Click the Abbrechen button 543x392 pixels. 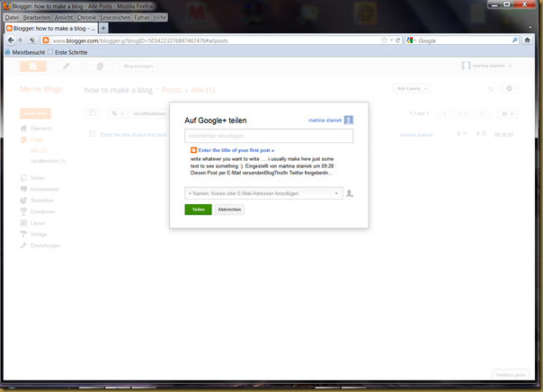[x=229, y=209]
